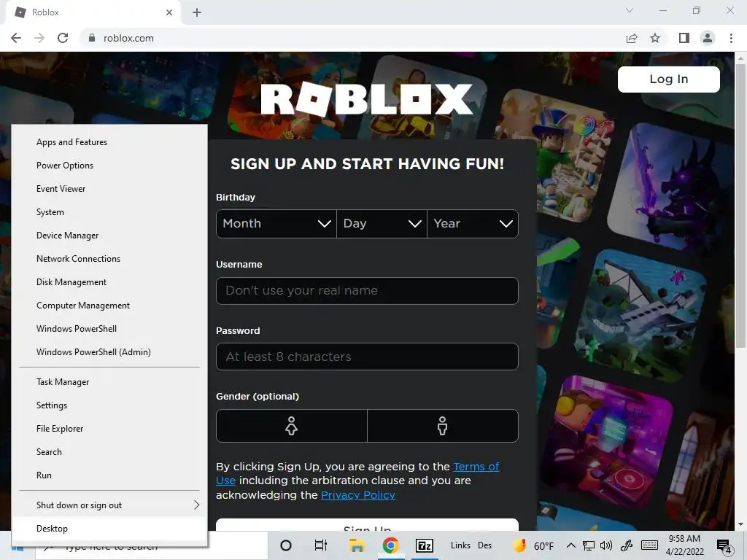Open Device Manager

109,236
